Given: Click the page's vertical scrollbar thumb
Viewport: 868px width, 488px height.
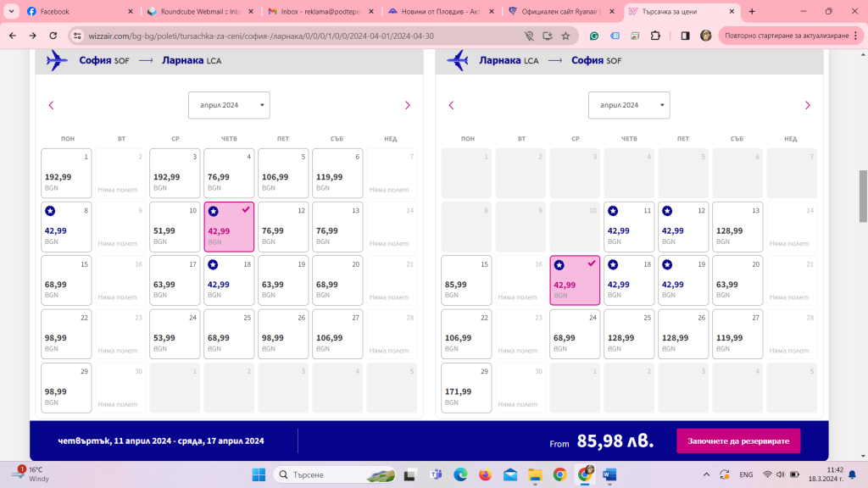Looking at the screenshot, I should (863, 195).
